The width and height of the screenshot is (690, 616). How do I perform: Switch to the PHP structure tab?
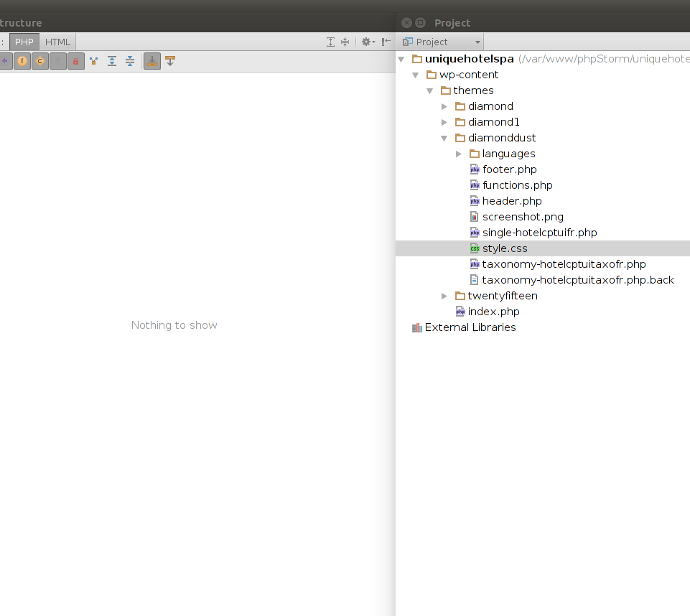pyautogui.click(x=24, y=42)
